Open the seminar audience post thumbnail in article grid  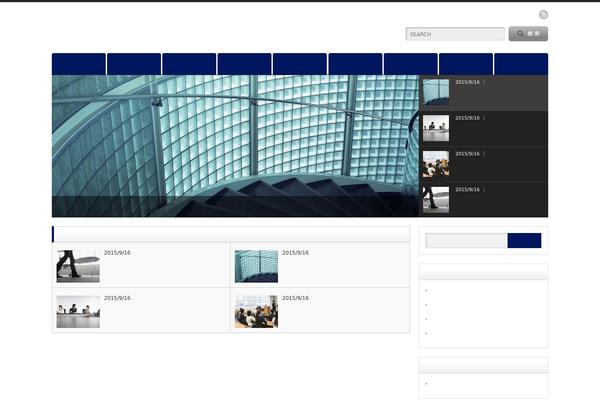pos(256,311)
